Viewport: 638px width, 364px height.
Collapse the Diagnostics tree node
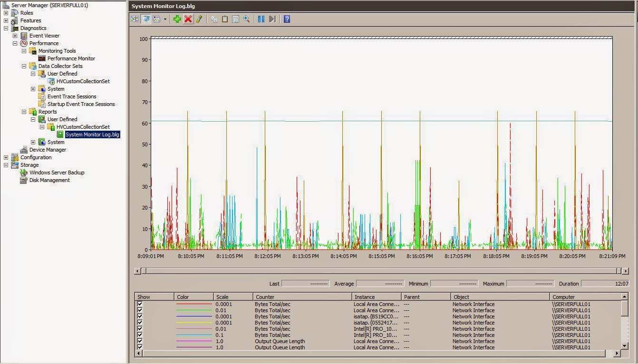click(6, 28)
